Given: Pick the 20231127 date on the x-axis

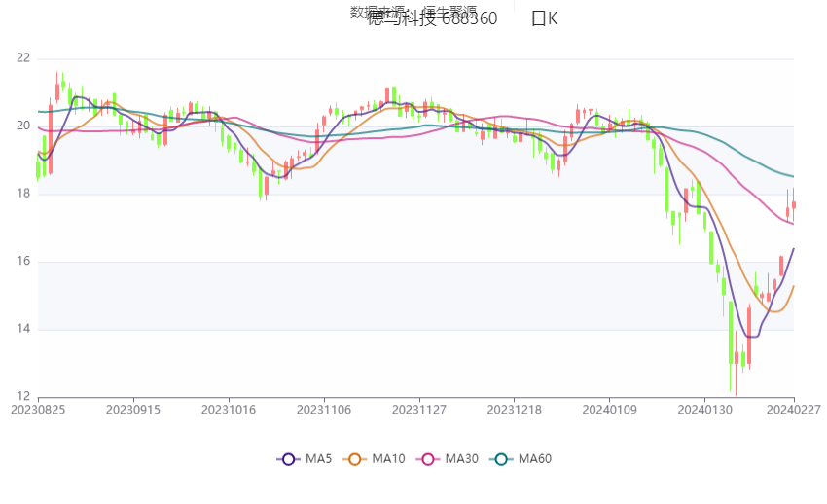Looking at the screenshot, I should (420, 411).
